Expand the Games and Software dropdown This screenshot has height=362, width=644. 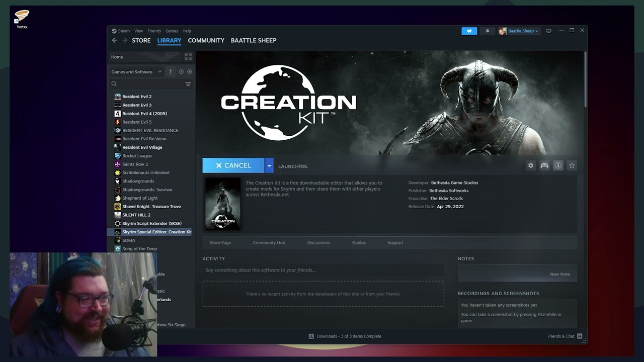click(136, 72)
